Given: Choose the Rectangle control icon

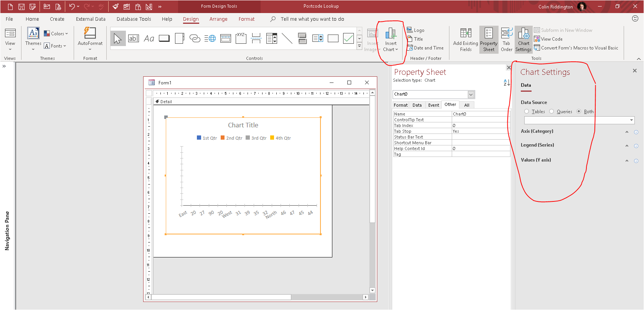Looking at the screenshot, I should coord(333,38).
